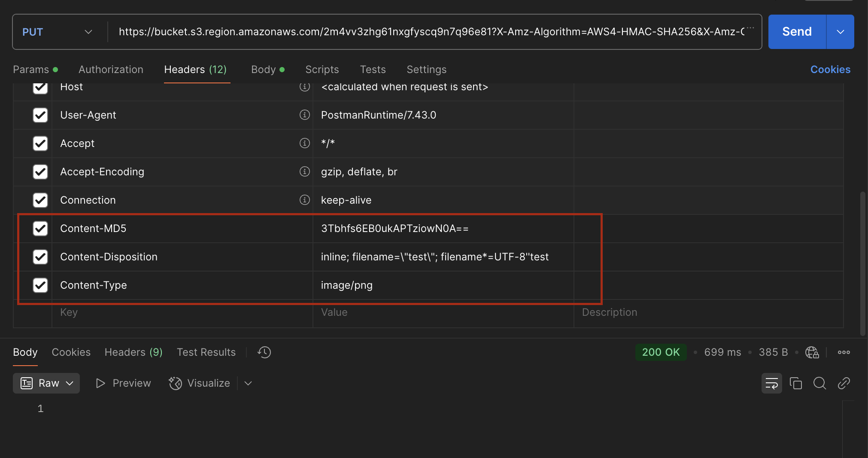Expand the Send button options arrow
This screenshot has height=458, width=868.
[840, 32]
